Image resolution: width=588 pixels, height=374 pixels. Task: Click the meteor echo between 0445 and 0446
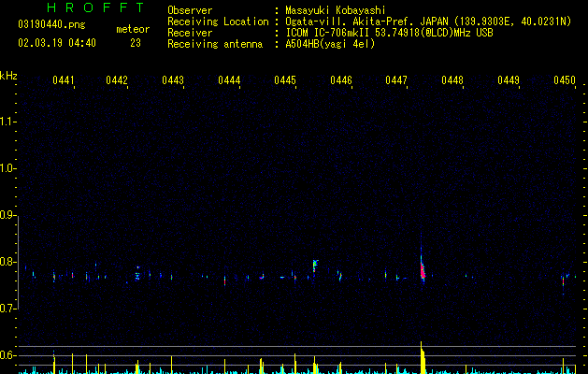[315, 266]
